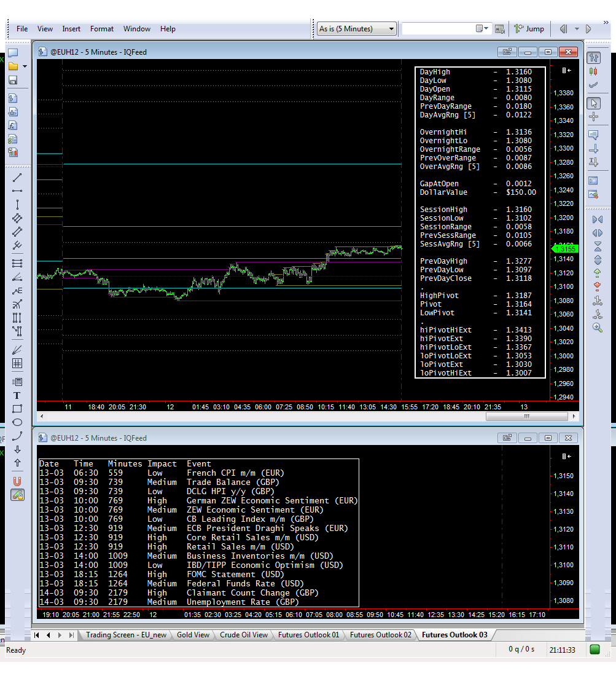Detach the lower @EUH12 chart window
Screen dimensions: 616x673
(x=507, y=438)
